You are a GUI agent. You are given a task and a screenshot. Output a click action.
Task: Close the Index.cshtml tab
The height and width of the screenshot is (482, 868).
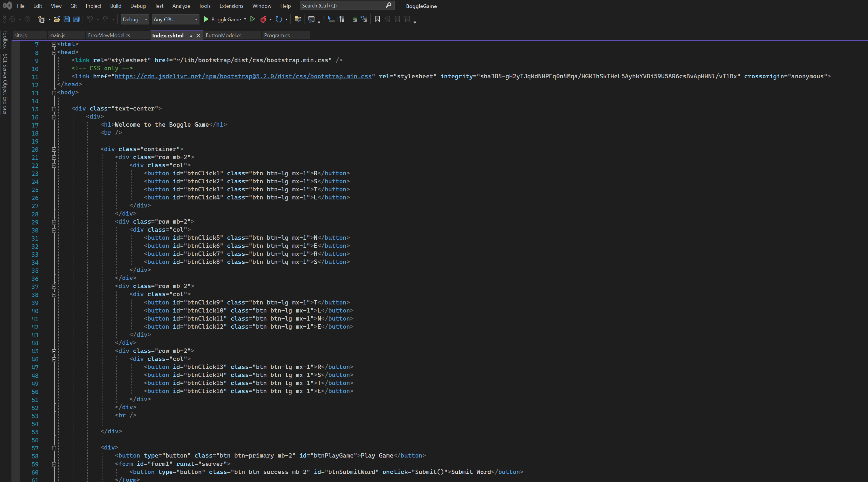pyautogui.click(x=199, y=36)
